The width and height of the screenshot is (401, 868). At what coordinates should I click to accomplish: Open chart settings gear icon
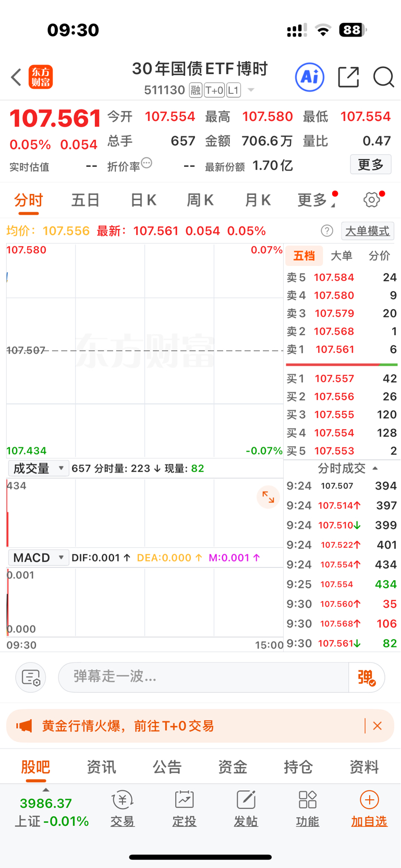coord(372,199)
